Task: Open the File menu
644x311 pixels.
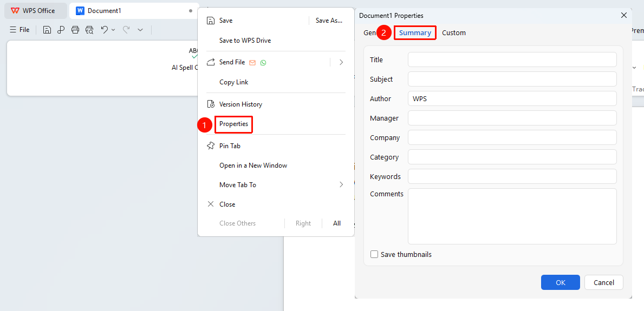Action: click(19, 30)
